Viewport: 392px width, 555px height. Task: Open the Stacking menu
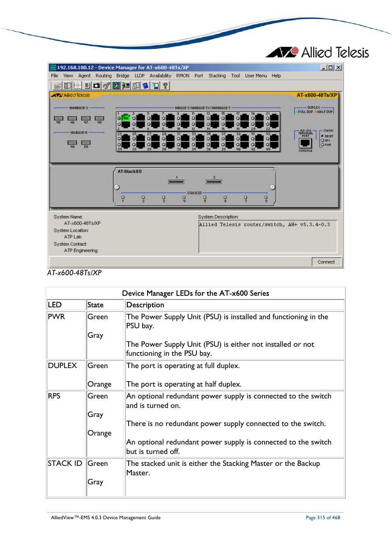click(217, 76)
